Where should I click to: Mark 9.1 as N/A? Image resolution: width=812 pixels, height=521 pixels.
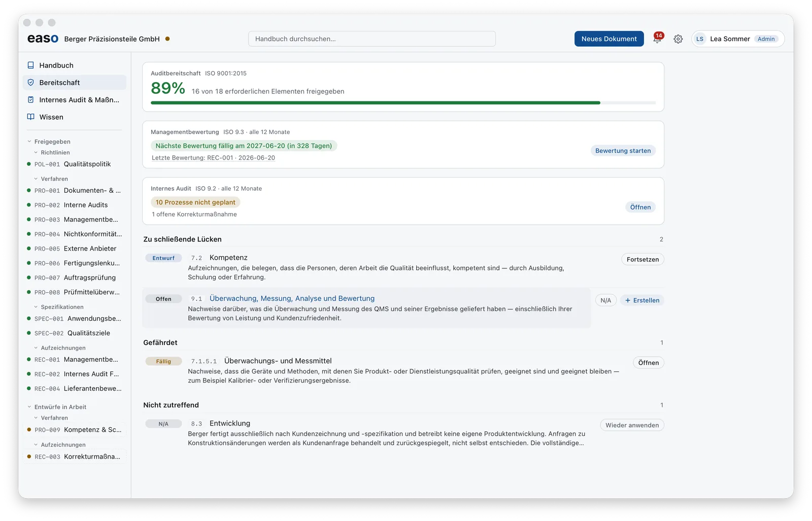[606, 300]
